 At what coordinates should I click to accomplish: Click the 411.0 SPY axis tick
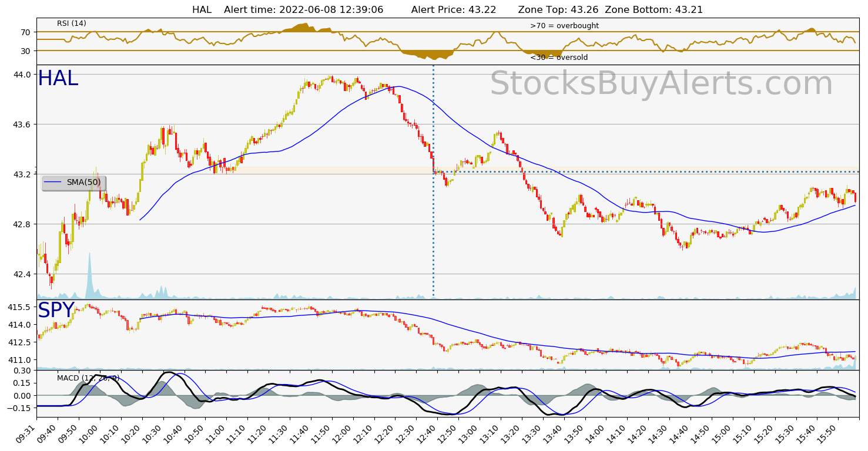(x=20, y=360)
